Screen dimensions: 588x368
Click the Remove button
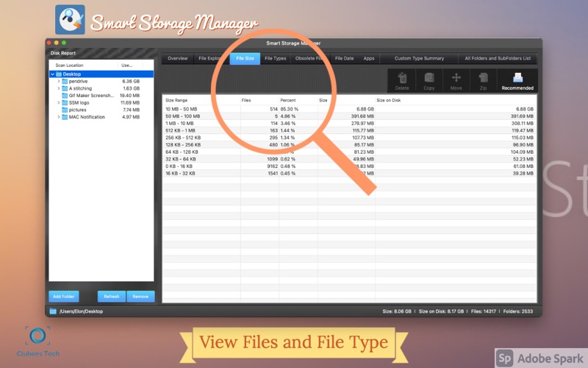tap(140, 297)
